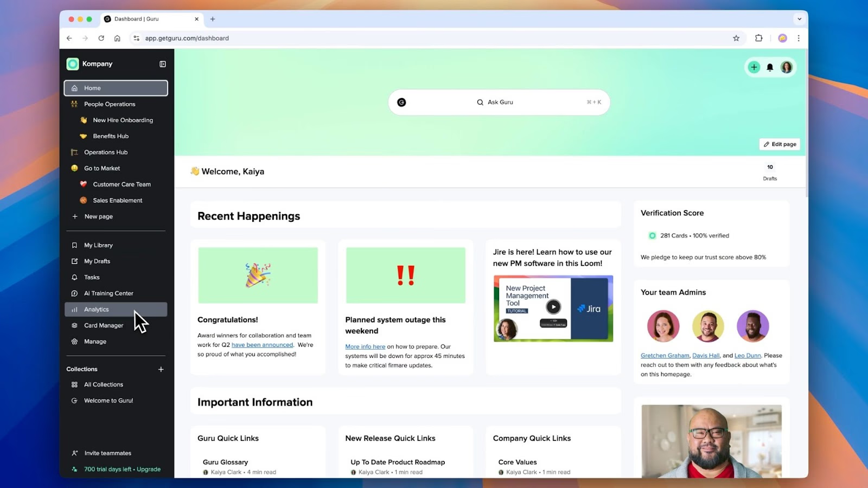
Task: Click the 281 Cards verification score
Action: coord(689,236)
